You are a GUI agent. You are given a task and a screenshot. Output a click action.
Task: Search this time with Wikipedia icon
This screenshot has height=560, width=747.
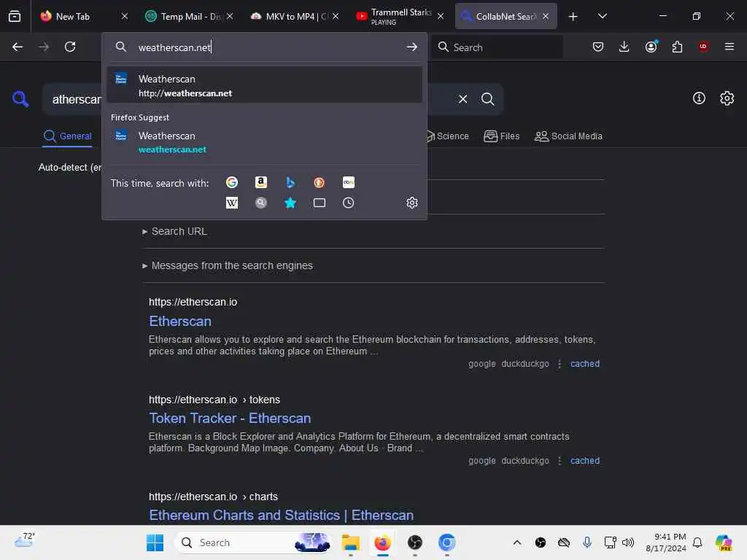click(231, 203)
